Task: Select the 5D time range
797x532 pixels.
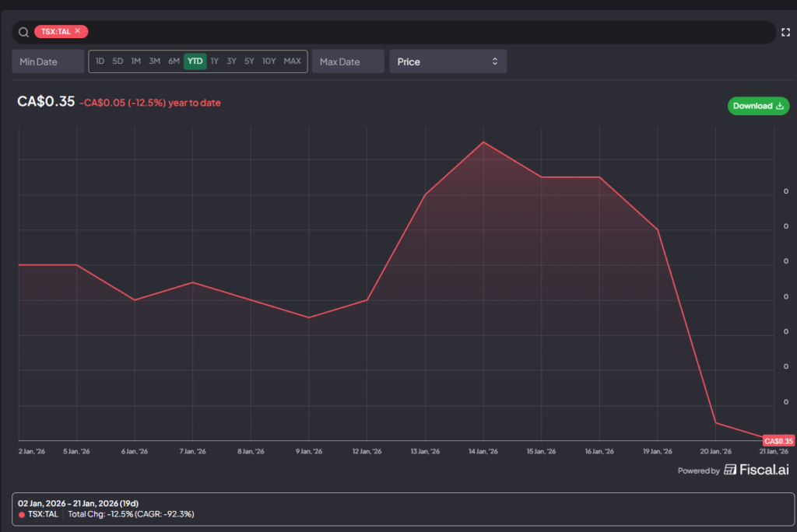Action: [x=118, y=61]
